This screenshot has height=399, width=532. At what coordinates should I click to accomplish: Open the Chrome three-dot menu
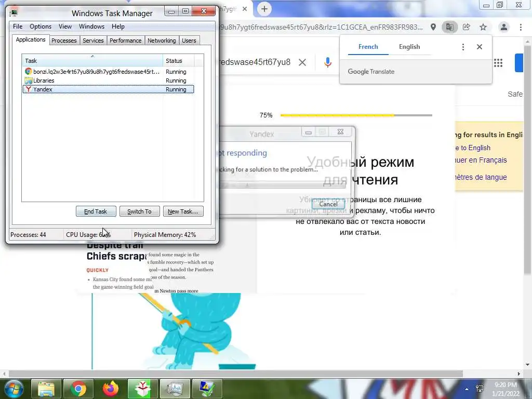click(x=521, y=27)
